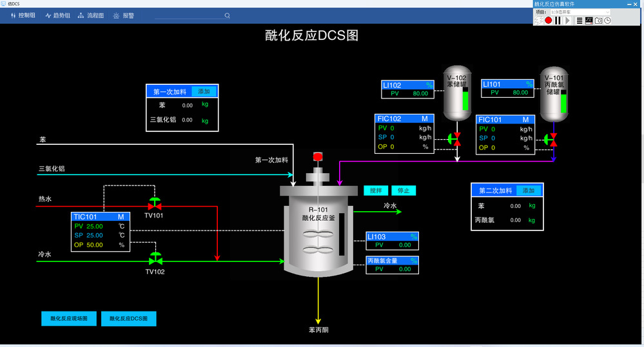This screenshot has width=644, height=347.
Task: Open the FIC102 controller header
Action: pos(404,118)
